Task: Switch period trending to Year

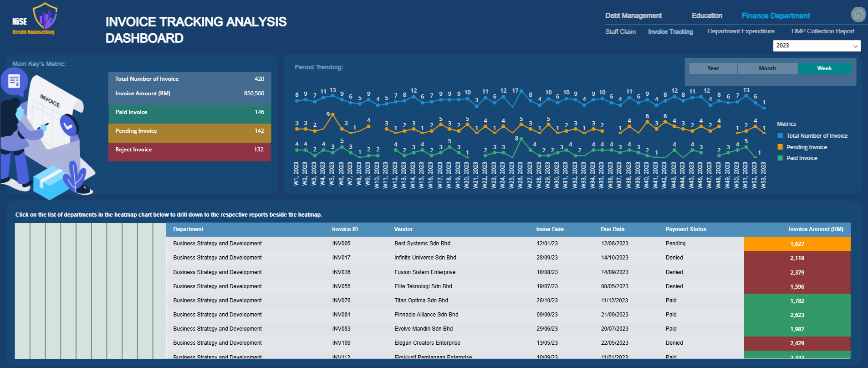Action: 713,68
